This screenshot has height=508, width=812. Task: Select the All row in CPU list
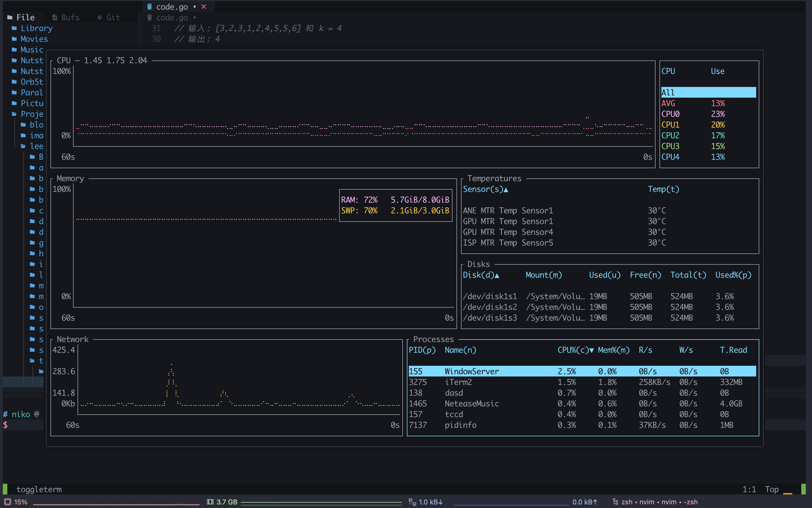[708, 93]
